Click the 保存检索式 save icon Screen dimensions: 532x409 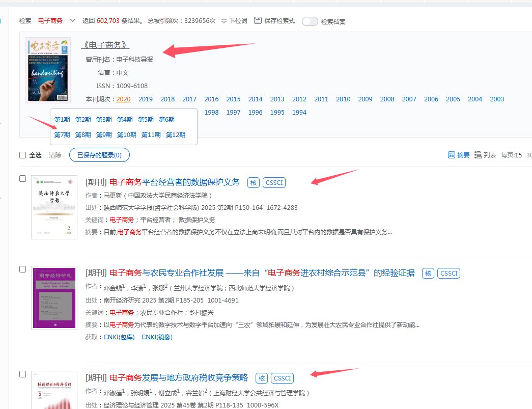coord(258,20)
